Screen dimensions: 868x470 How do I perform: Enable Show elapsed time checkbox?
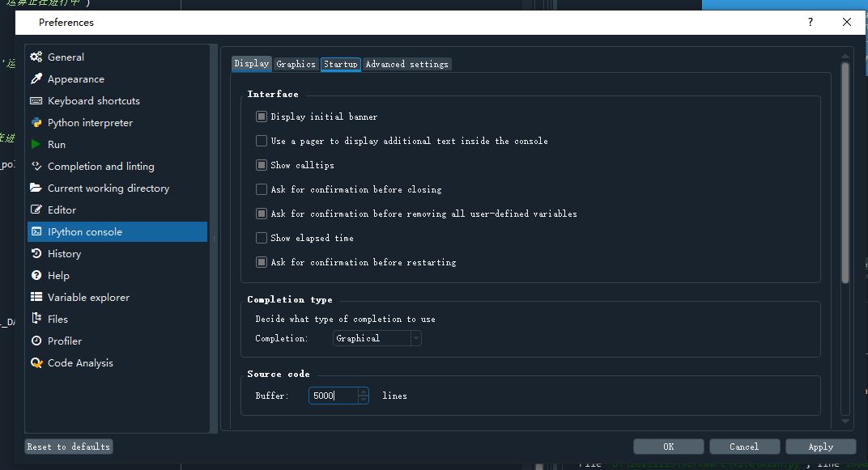[x=262, y=238]
